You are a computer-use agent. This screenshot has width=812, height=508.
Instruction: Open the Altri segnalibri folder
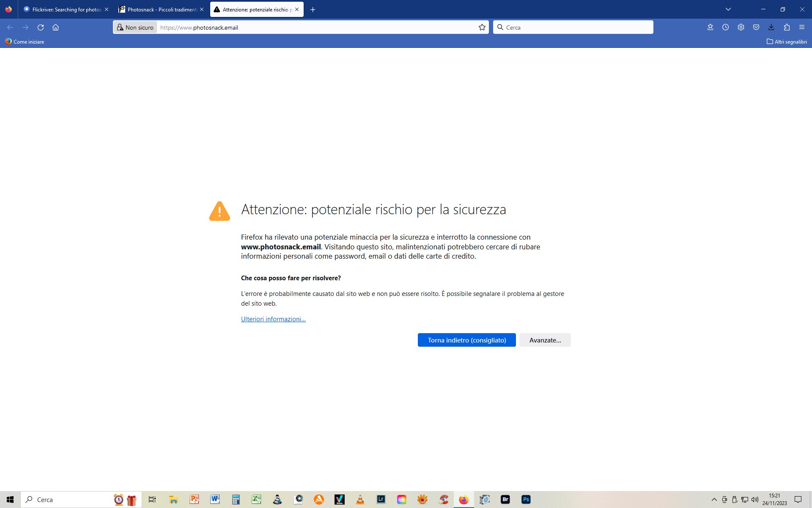tap(787, 41)
